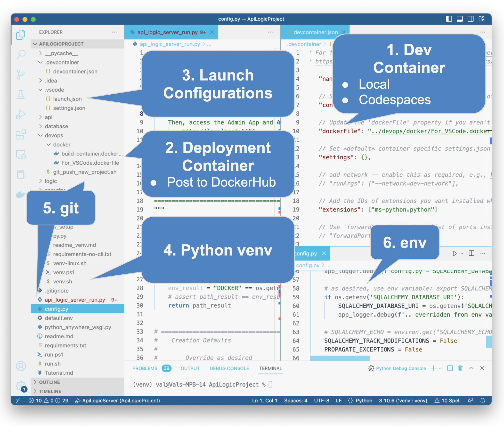Open run button dropdown arrow

[462, 253]
